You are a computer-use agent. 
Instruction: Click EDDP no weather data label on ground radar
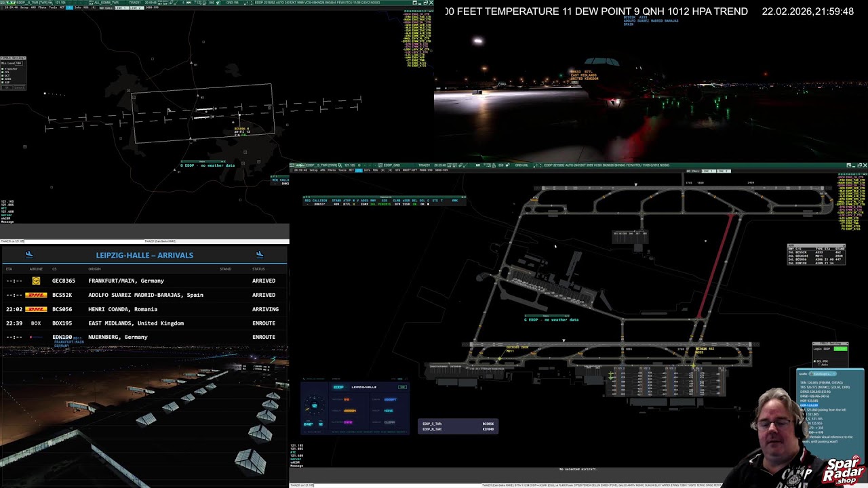(x=551, y=319)
